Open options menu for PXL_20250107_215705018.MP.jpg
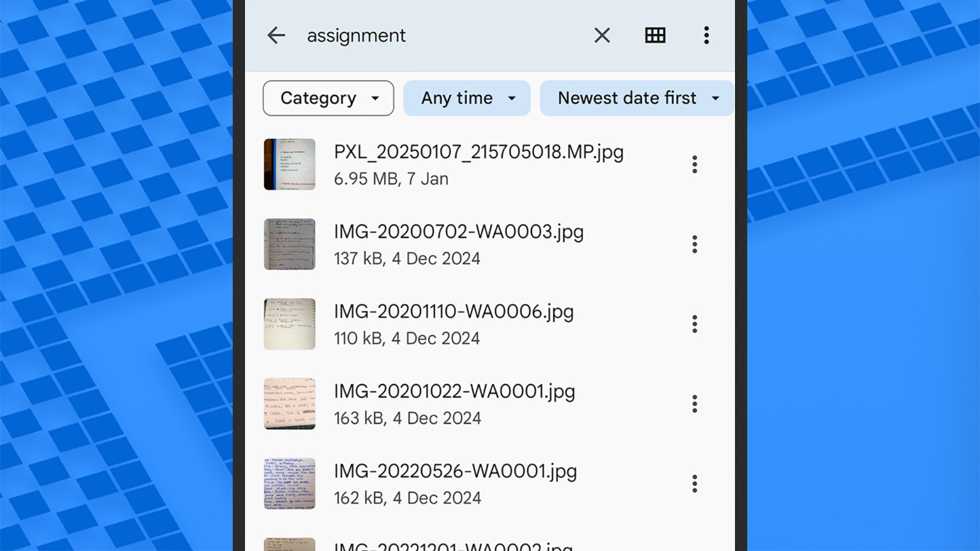The image size is (980, 551). pyautogui.click(x=694, y=164)
